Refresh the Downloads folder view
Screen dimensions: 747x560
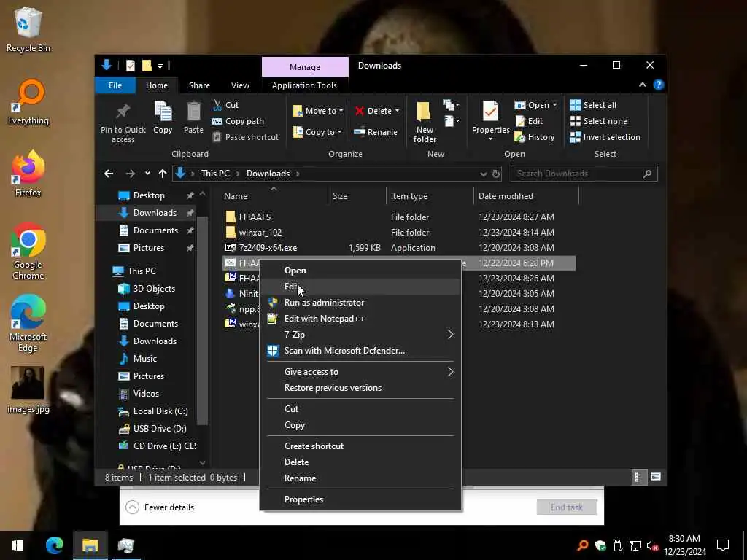pos(496,174)
